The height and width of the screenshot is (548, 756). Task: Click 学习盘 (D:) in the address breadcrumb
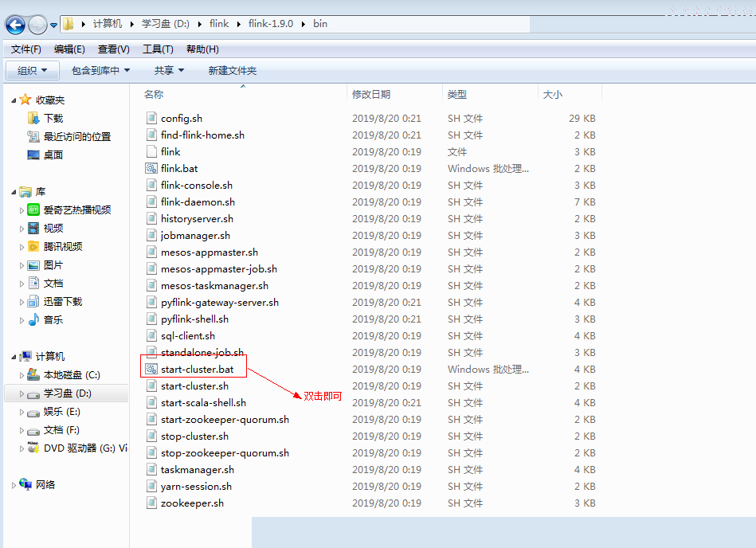[x=166, y=24]
